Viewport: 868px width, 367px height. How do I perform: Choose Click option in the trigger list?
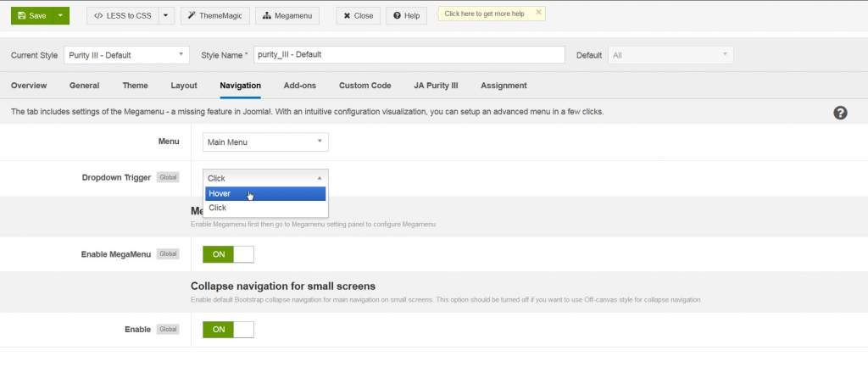point(264,208)
